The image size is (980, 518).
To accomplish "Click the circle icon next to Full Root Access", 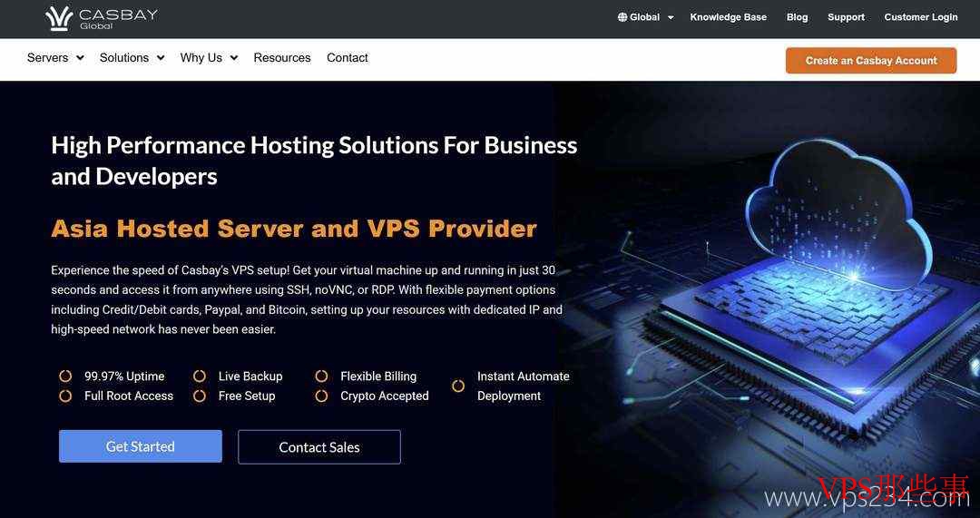I will (65, 396).
